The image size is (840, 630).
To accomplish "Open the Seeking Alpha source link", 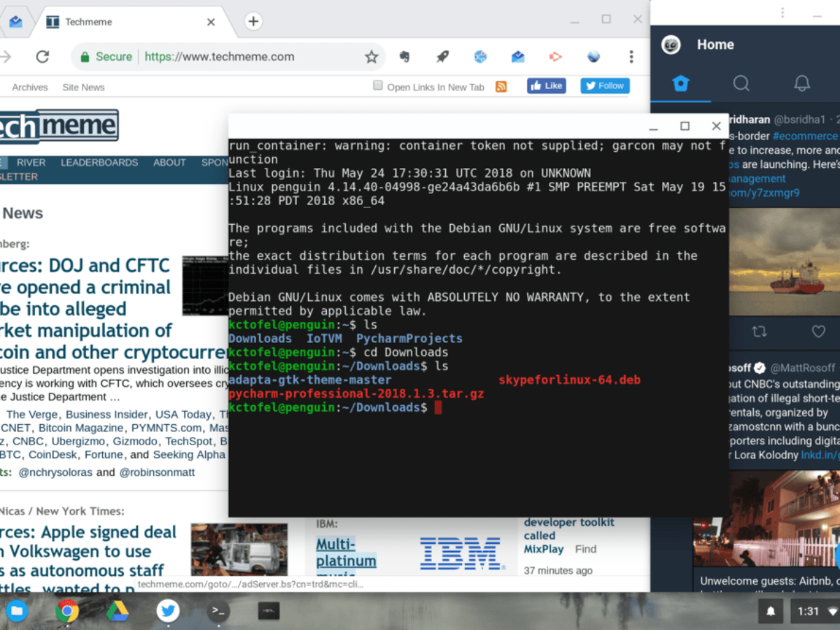I will click(x=189, y=454).
